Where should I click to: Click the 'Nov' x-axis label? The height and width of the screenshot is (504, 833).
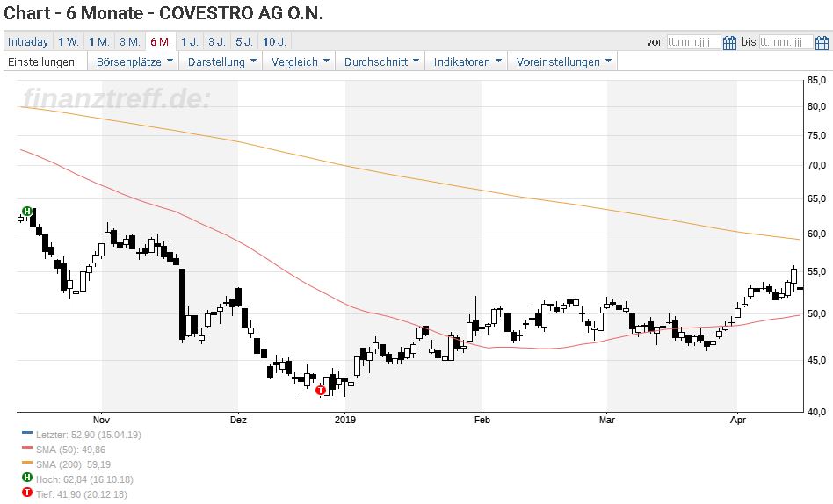click(x=101, y=420)
